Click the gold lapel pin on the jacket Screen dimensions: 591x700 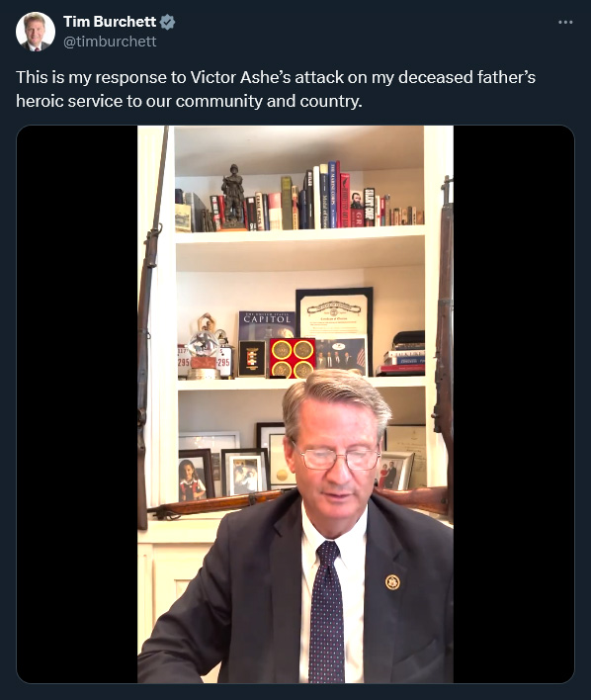click(392, 581)
